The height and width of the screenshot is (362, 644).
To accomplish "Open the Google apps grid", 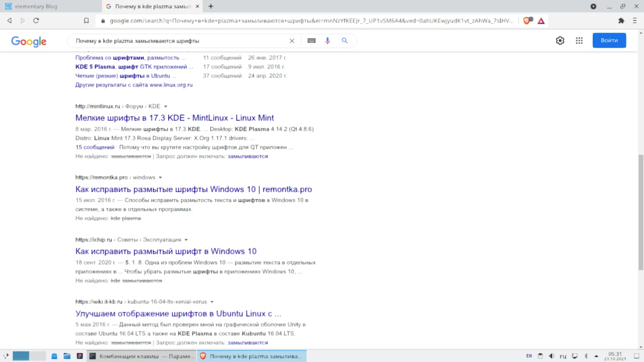I will 579,41.
